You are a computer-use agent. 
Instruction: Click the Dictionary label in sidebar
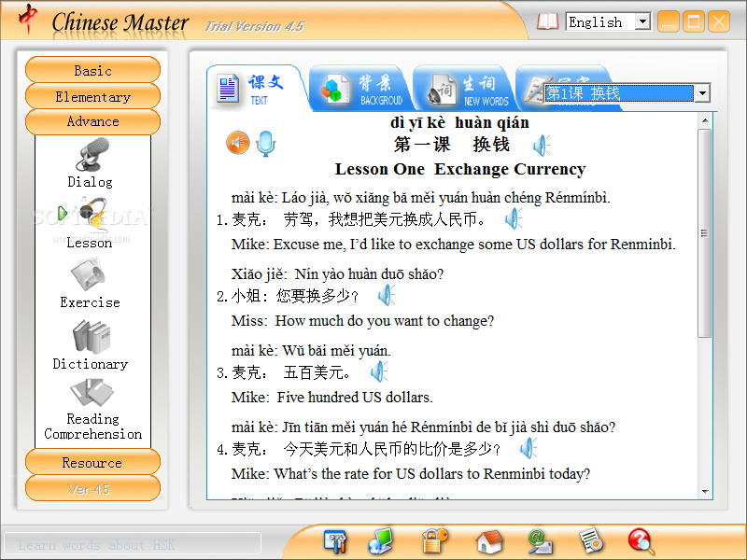point(91,364)
